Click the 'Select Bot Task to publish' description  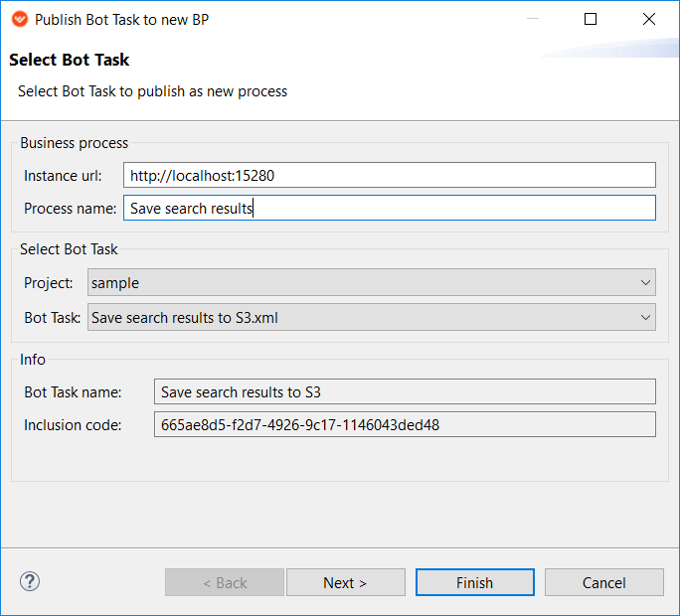pyautogui.click(x=152, y=91)
